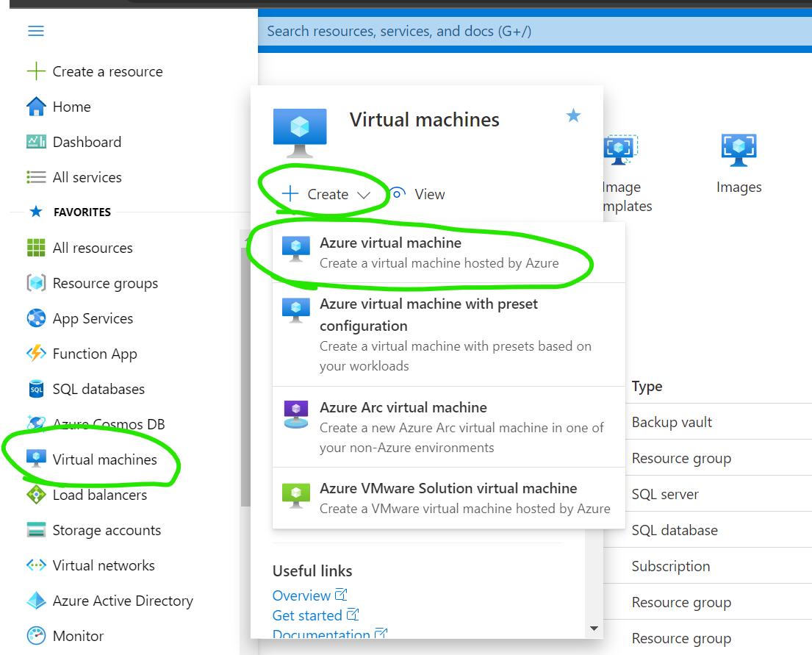Open the Overview useful link

click(301, 595)
